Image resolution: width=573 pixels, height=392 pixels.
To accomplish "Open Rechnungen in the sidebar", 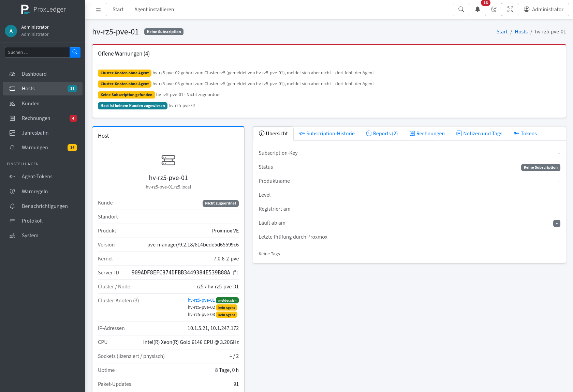I will click(43, 118).
